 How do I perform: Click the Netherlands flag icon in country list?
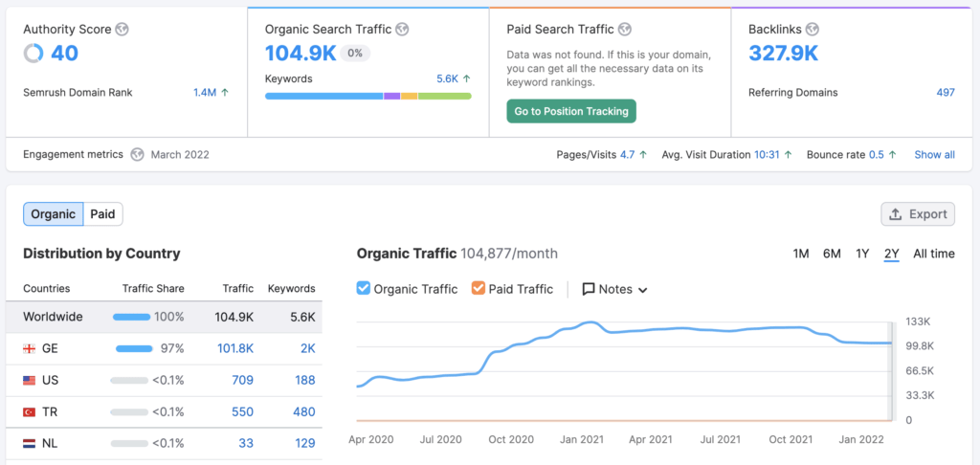tap(29, 443)
